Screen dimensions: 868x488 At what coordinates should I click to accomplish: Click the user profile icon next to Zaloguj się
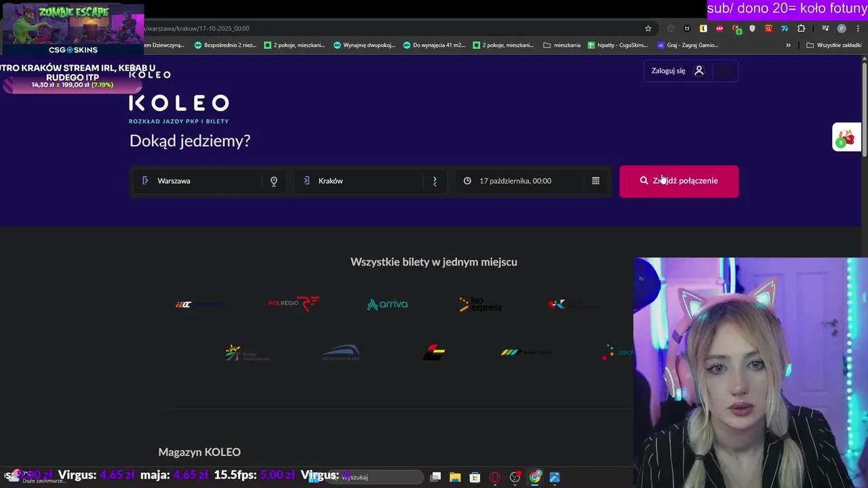pyautogui.click(x=699, y=70)
